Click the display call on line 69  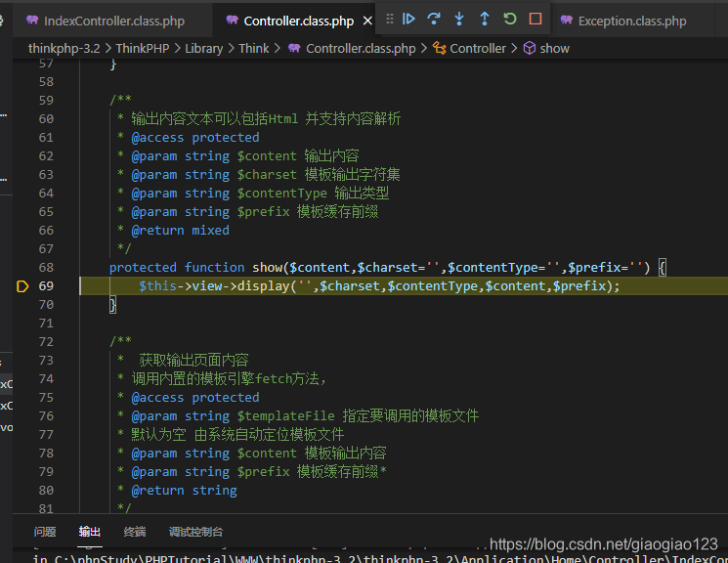tap(264, 286)
